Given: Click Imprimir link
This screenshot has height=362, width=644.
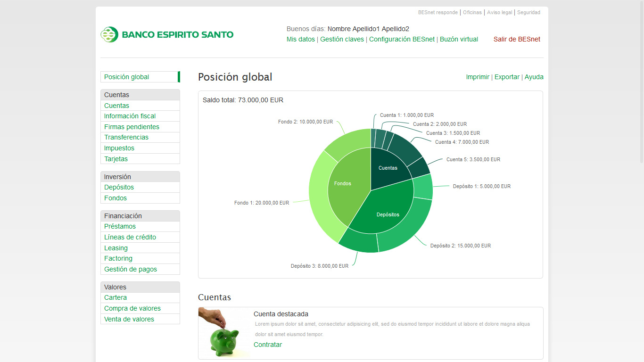Looking at the screenshot, I should [x=478, y=77].
